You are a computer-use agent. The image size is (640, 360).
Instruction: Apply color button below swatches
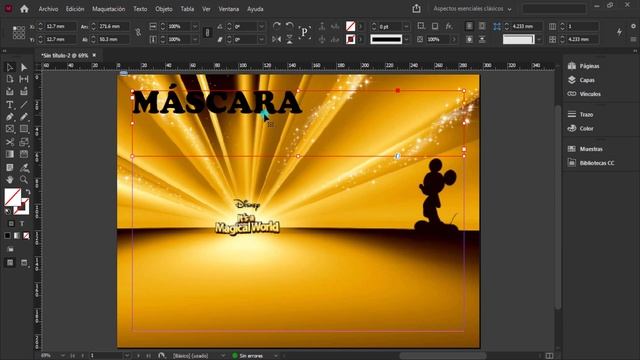point(7,236)
